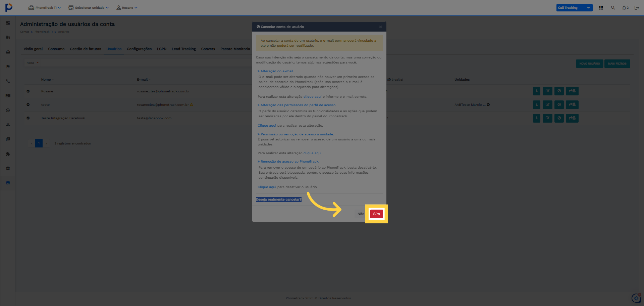Screen dimensions: 644x306
Task: Click the PhoneTrack logo in the top-left corner
Action: pyautogui.click(x=9, y=7)
